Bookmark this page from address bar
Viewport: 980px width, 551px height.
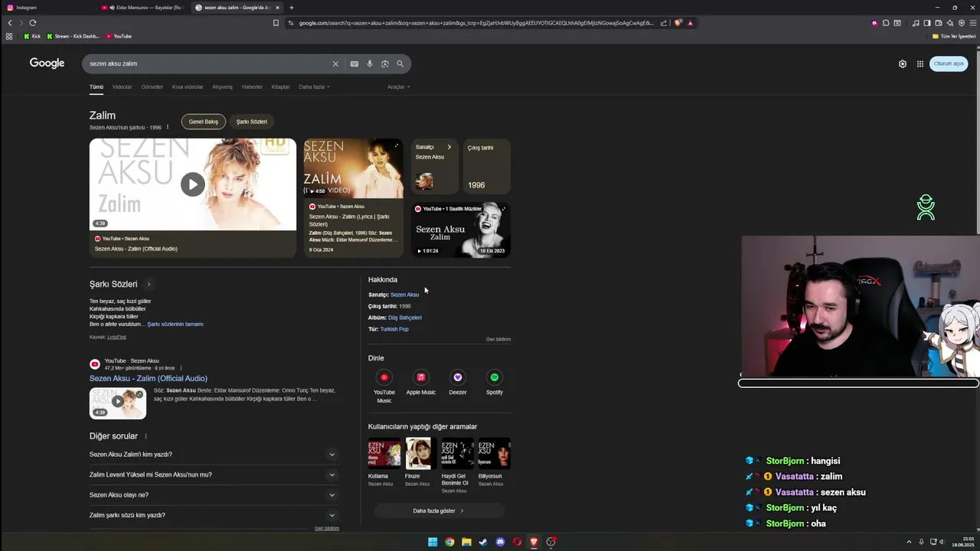[x=276, y=23]
